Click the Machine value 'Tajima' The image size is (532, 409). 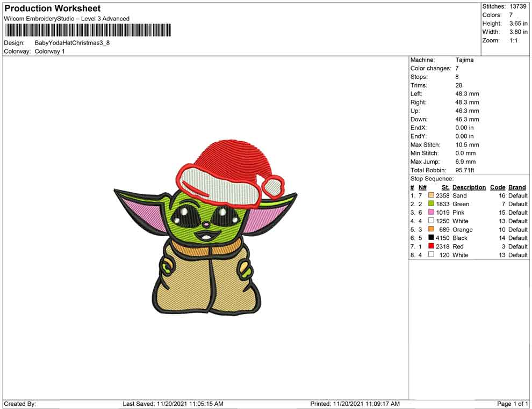tap(464, 60)
